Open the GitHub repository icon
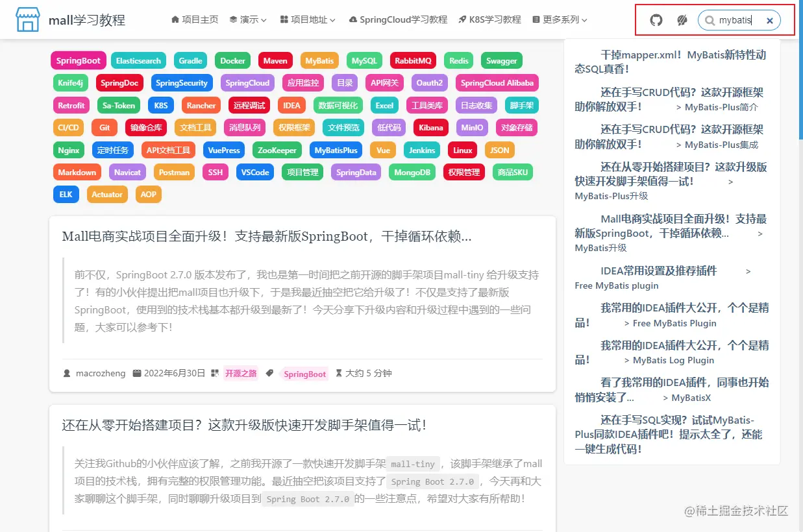Image resolution: width=803 pixels, height=532 pixels. click(x=656, y=20)
